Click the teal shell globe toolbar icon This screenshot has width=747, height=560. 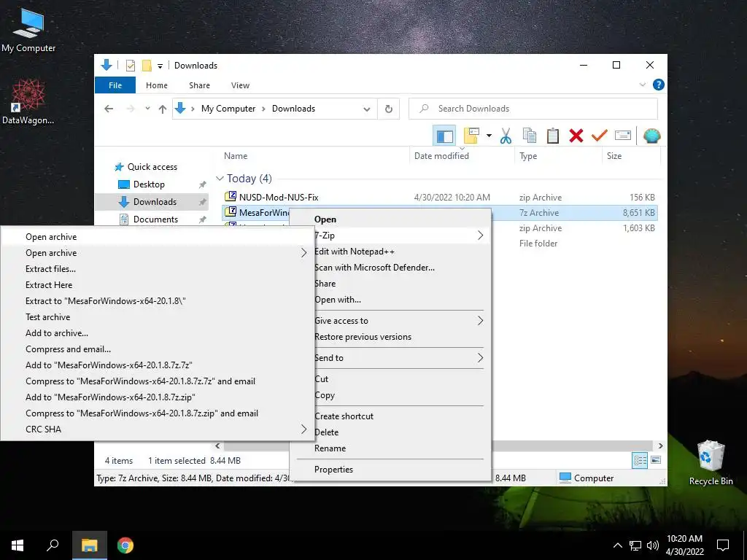coord(651,136)
